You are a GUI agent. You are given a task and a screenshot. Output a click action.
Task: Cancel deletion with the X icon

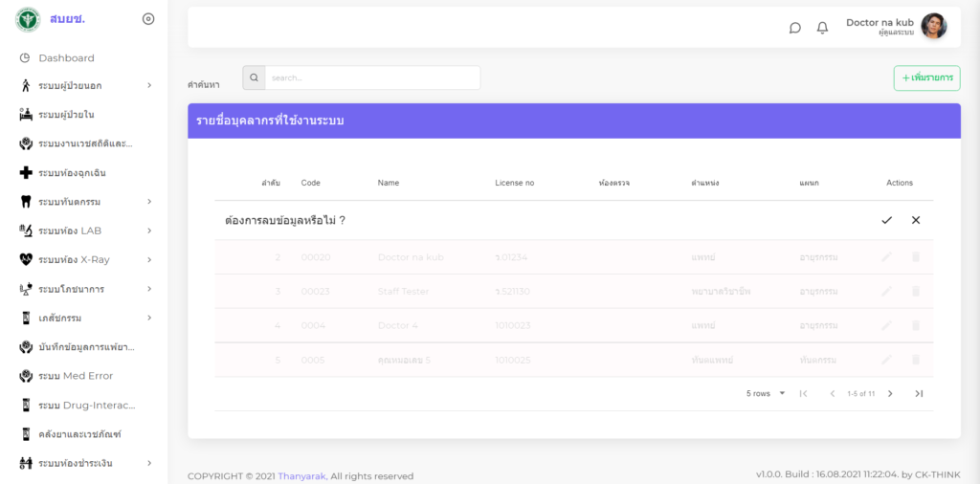coord(916,220)
